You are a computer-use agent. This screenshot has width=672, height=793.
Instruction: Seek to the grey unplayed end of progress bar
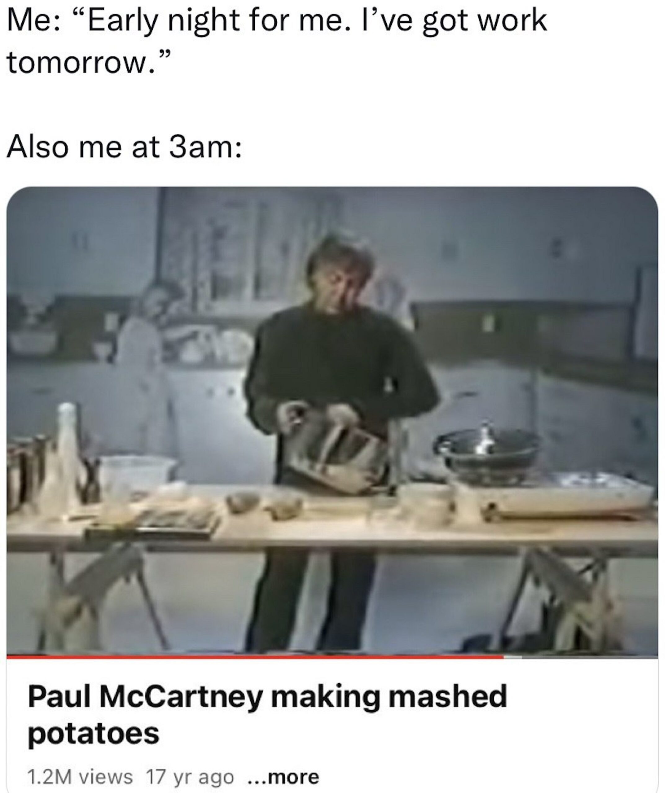pyautogui.click(x=590, y=657)
